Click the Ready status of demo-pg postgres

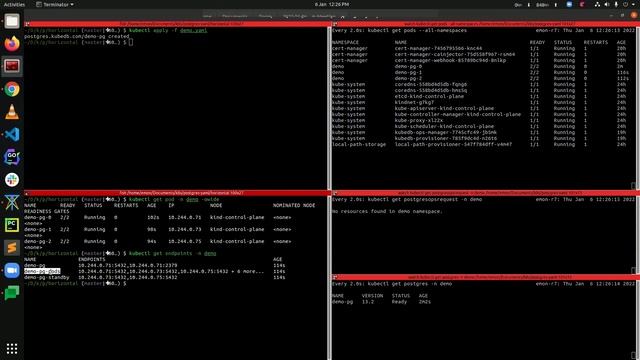(x=399, y=302)
